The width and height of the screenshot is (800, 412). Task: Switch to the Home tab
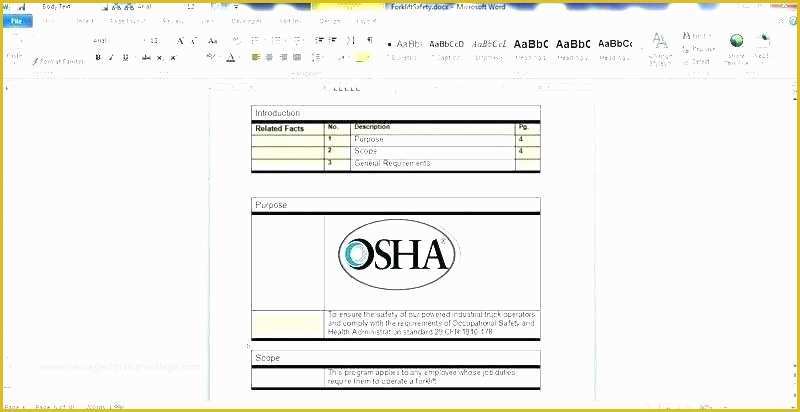(x=49, y=21)
